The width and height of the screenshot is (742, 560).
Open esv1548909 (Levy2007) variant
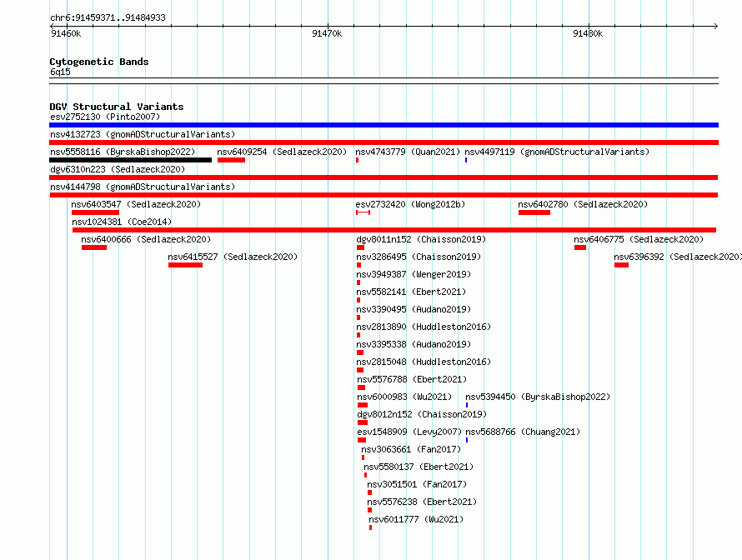410,432
